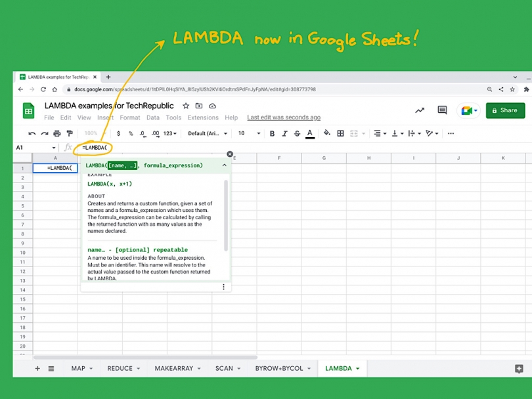Open the comment history icon

[443, 110]
